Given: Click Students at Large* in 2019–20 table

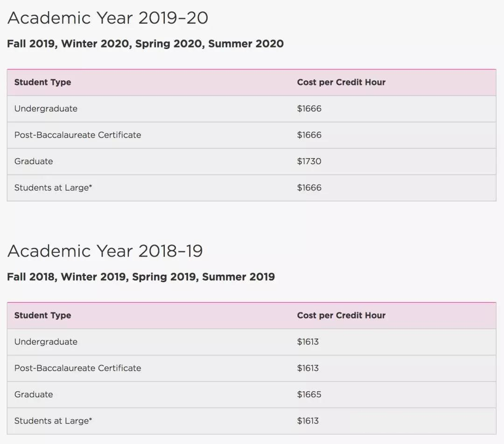Looking at the screenshot, I should (53, 187).
